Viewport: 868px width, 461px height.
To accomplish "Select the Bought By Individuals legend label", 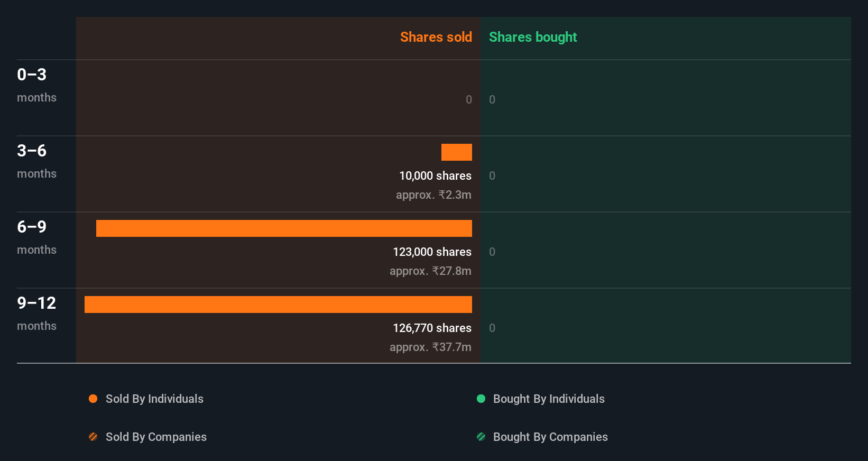I will coord(549,399).
